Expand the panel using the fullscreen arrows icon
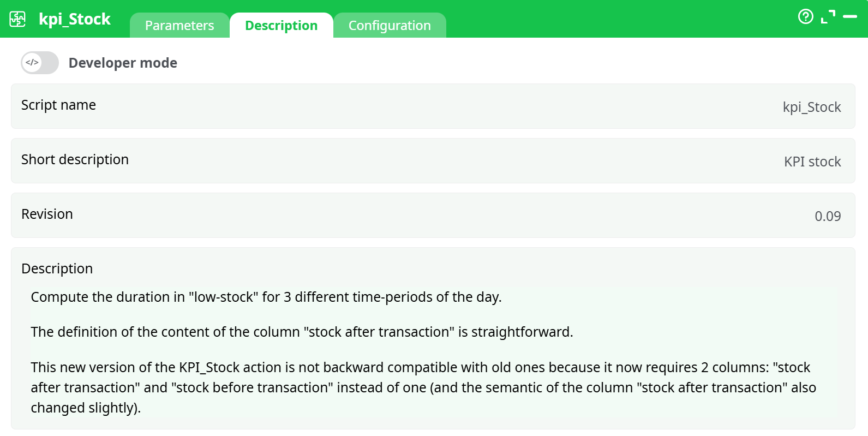Image resolution: width=868 pixels, height=436 pixels. tap(829, 17)
